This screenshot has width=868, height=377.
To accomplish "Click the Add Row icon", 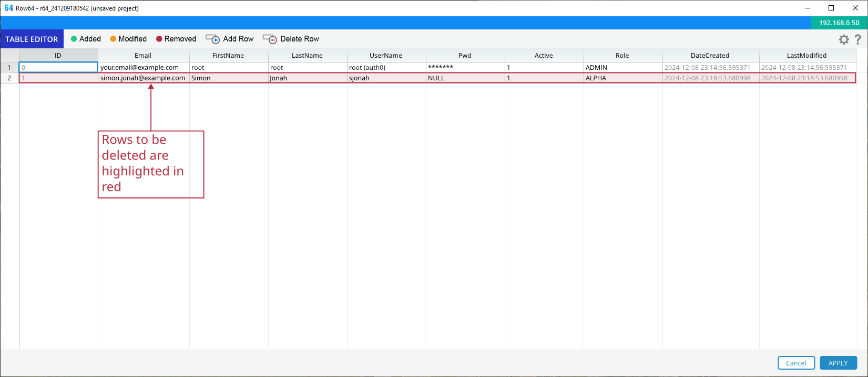I will (212, 39).
